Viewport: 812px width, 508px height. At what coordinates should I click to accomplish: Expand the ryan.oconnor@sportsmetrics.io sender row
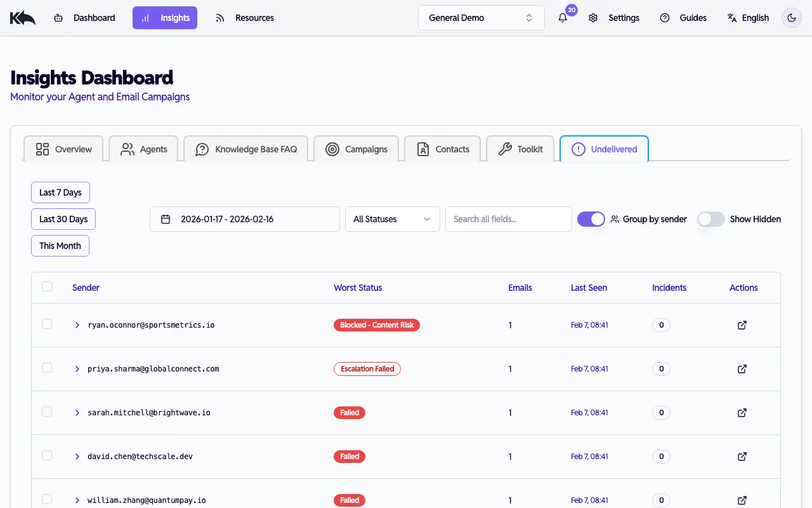point(77,325)
